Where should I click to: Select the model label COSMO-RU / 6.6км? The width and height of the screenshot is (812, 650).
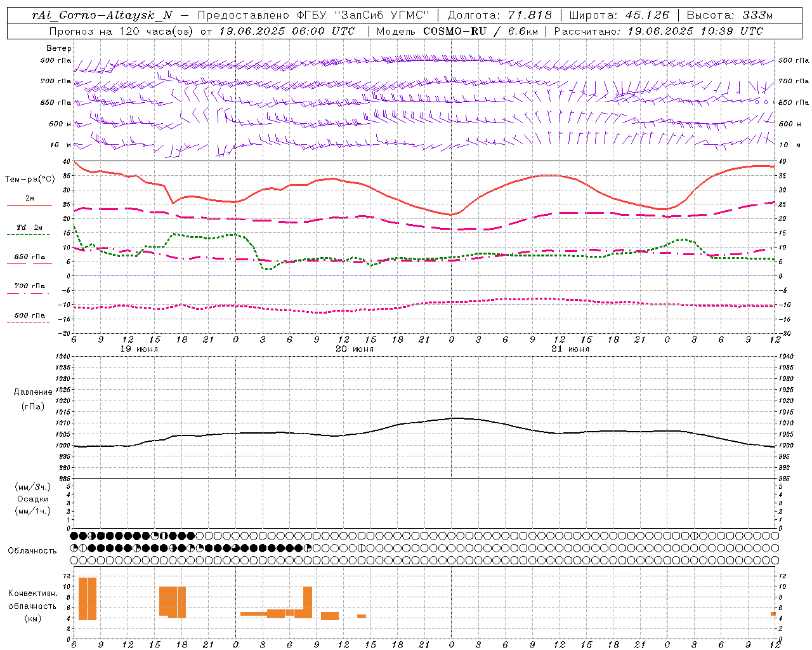click(480, 31)
